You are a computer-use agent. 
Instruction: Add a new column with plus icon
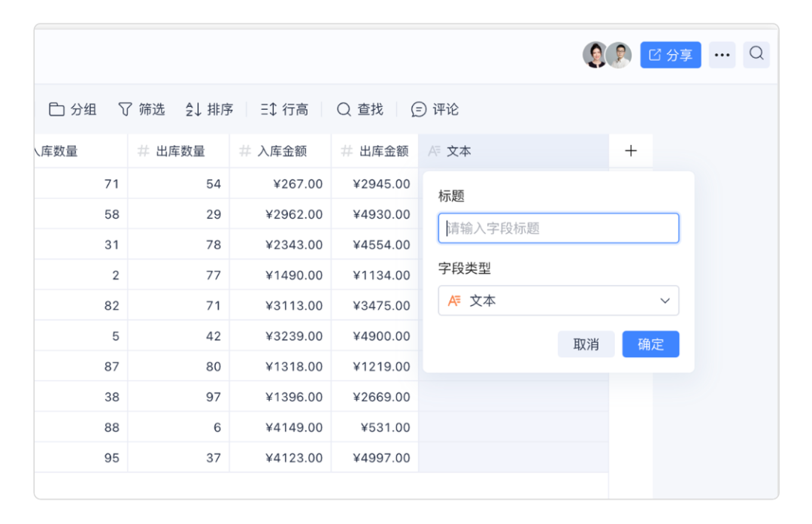pos(631,151)
